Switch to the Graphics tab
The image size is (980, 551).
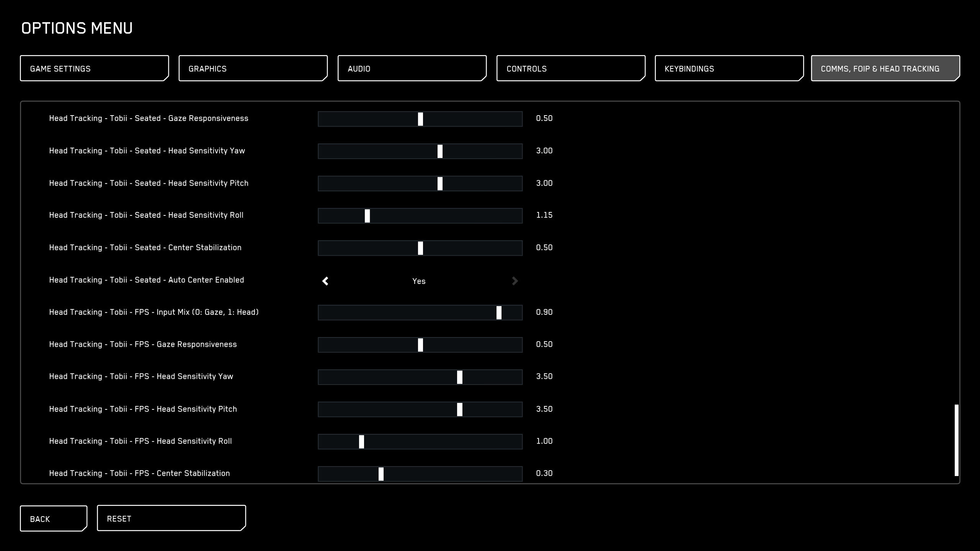coord(253,68)
